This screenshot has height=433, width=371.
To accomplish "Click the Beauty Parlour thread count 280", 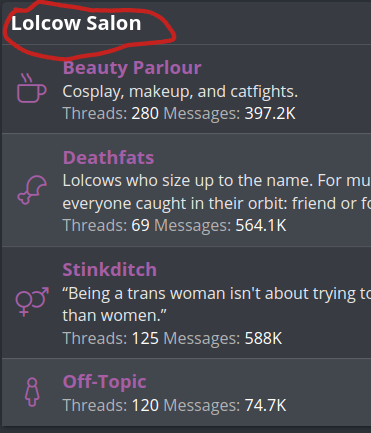I will point(145,113).
